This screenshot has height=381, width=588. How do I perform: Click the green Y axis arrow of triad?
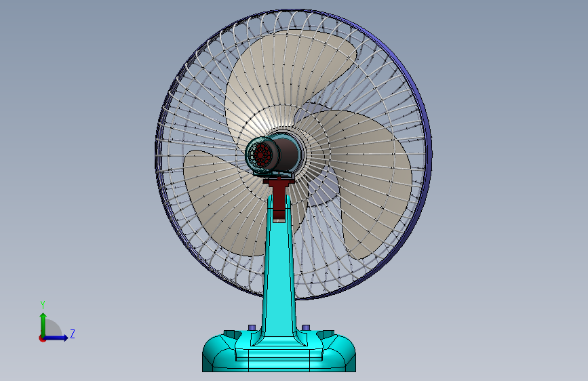[x=43, y=325]
